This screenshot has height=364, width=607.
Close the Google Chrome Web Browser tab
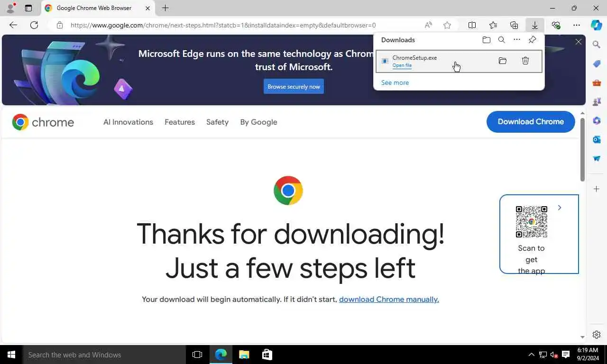[147, 8]
